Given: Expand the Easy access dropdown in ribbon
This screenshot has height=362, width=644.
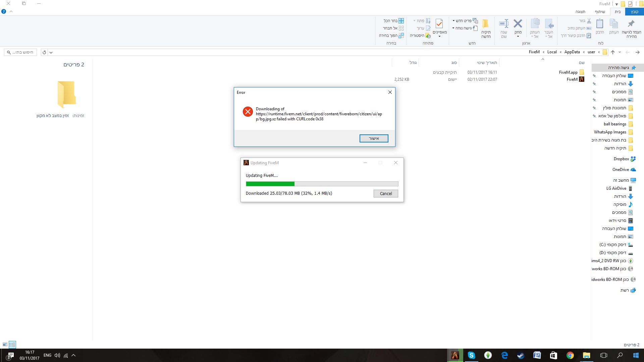Looking at the screenshot, I should click(453, 28).
